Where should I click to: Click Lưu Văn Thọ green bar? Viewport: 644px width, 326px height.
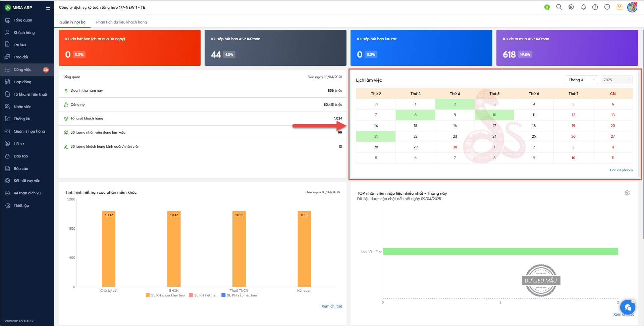(500, 251)
